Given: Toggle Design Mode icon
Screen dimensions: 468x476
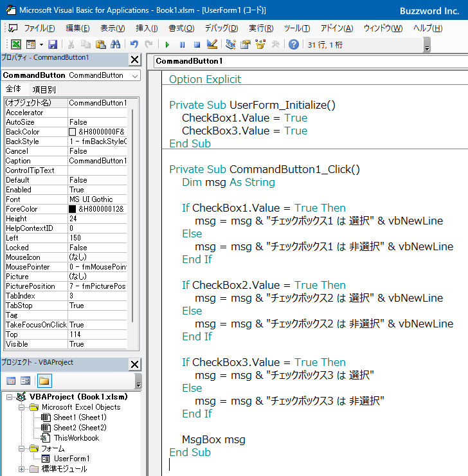Looking at the screenshot, I should click(x=212, y=44).
